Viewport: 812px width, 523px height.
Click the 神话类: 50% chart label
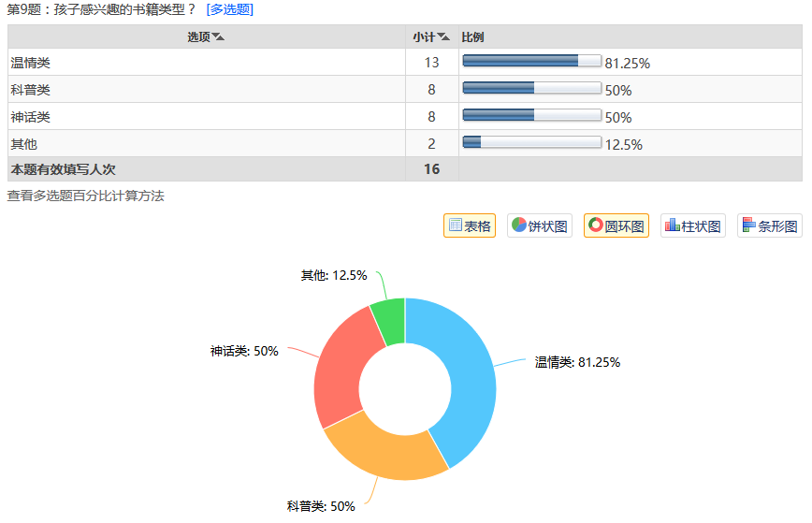pos(244,351)
